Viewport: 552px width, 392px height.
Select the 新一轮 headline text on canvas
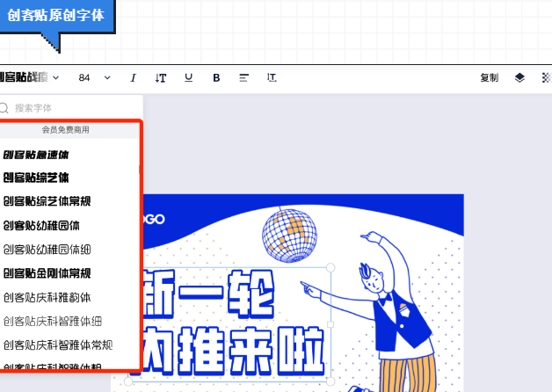207,294
